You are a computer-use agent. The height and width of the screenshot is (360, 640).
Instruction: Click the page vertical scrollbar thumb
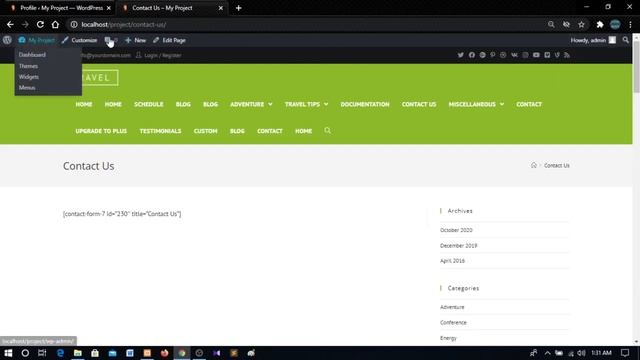(x=636, y=67)
